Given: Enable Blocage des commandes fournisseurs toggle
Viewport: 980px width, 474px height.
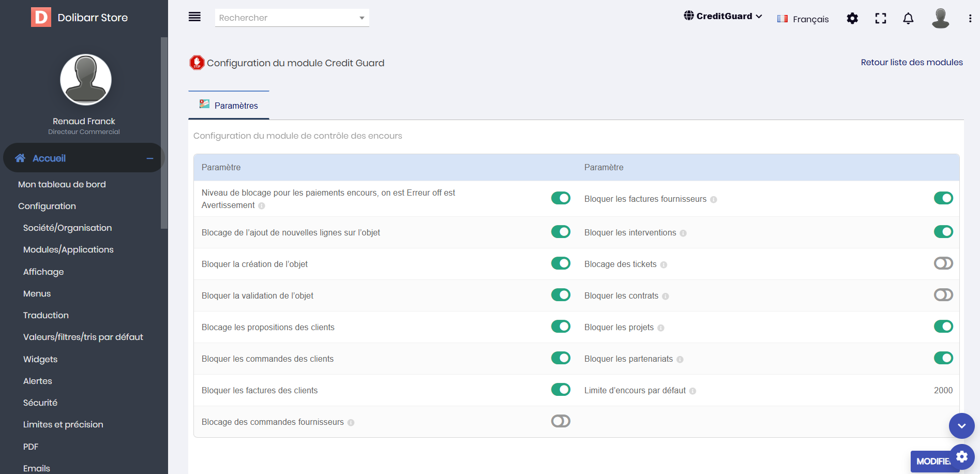Looking at the screenshot, I should [561, 421].
